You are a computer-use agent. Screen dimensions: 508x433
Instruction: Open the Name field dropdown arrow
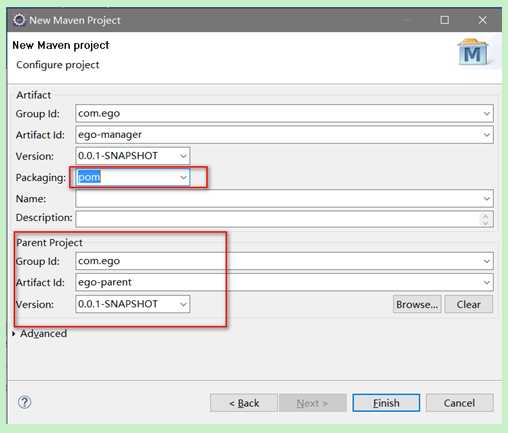pos(486,199)
